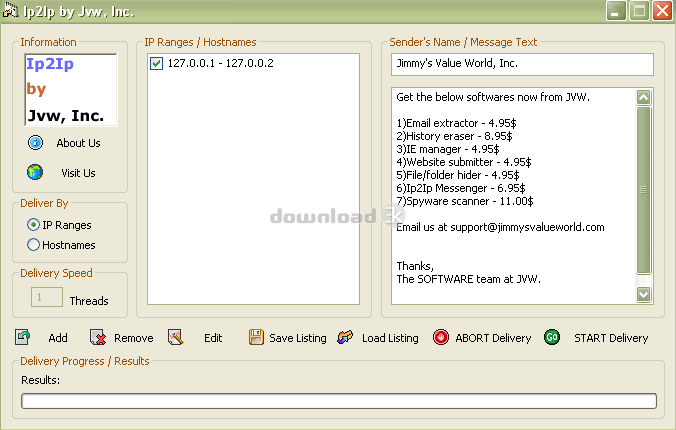The image size is (676, 430).
Task: Click the Sender's Name input field
Action: pos(522,64)
